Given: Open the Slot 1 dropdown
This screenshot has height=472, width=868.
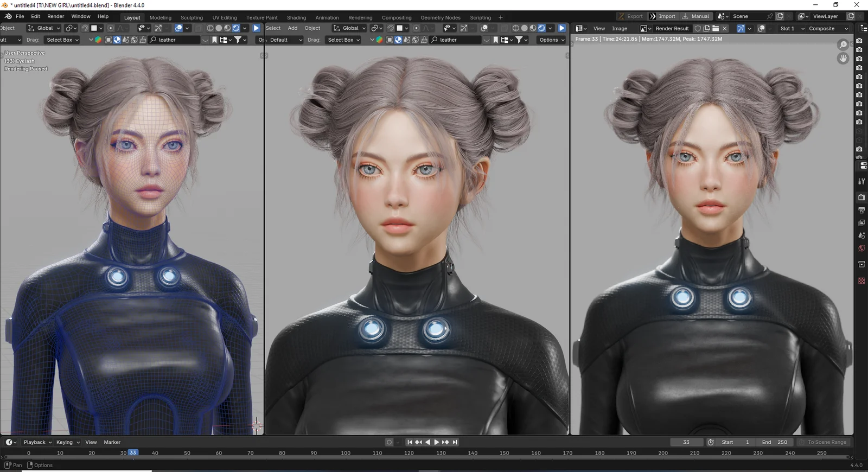Looking at the screenshot, I should pos(792,28).
